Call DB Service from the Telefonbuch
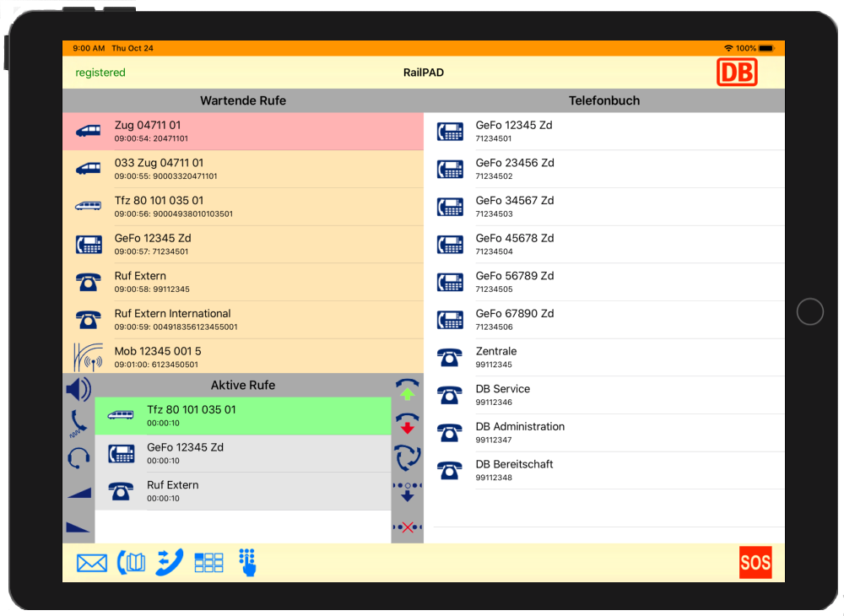Image resolution: width=844 pixels, height=616 pixels. [x=604, y=395]
